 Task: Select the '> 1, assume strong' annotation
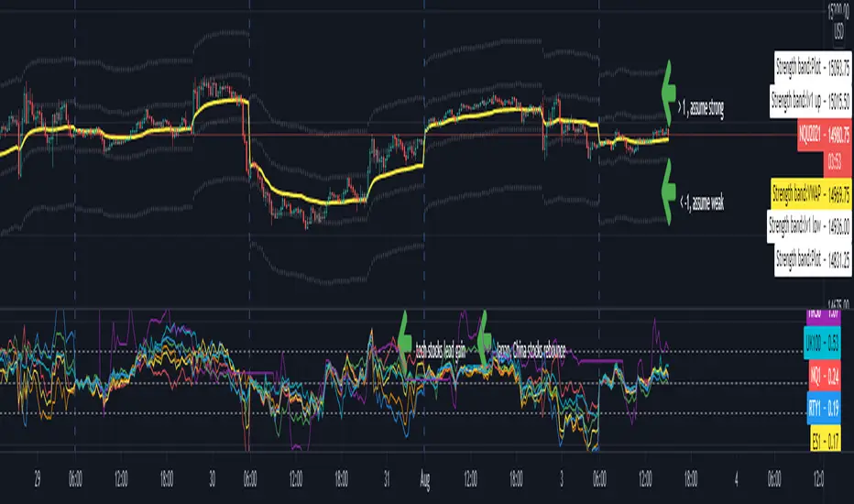(700, 108)
